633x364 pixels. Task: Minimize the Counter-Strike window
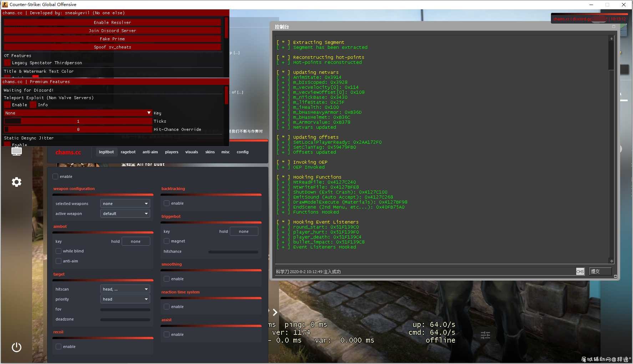pyautogui.click(x=591, y=5)
